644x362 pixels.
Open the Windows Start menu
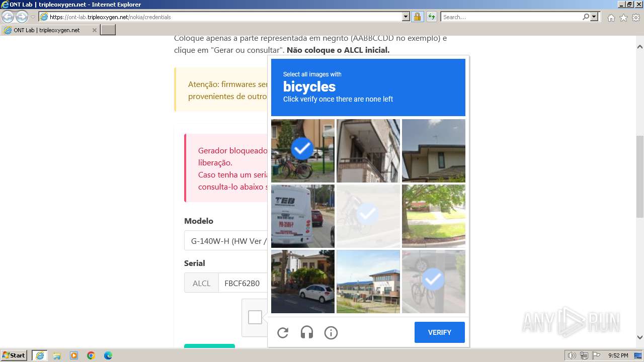click(x=14, y=355)
